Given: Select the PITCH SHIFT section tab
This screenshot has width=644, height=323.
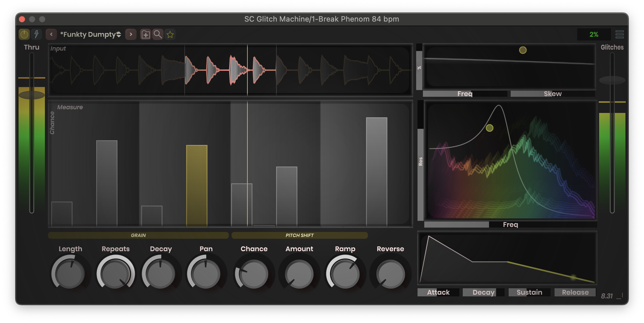Looking at the screenshot, I should point(299,235).
